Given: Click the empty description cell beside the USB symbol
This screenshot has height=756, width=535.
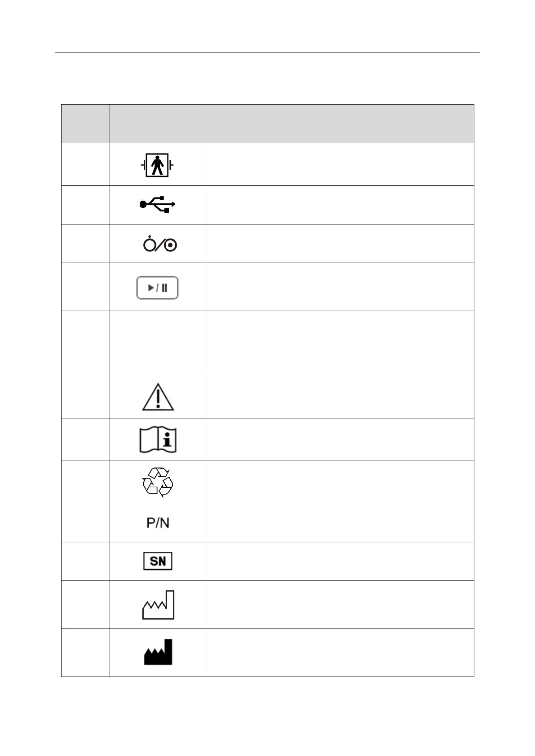Looking at the screenshot, I should point(340,205).
